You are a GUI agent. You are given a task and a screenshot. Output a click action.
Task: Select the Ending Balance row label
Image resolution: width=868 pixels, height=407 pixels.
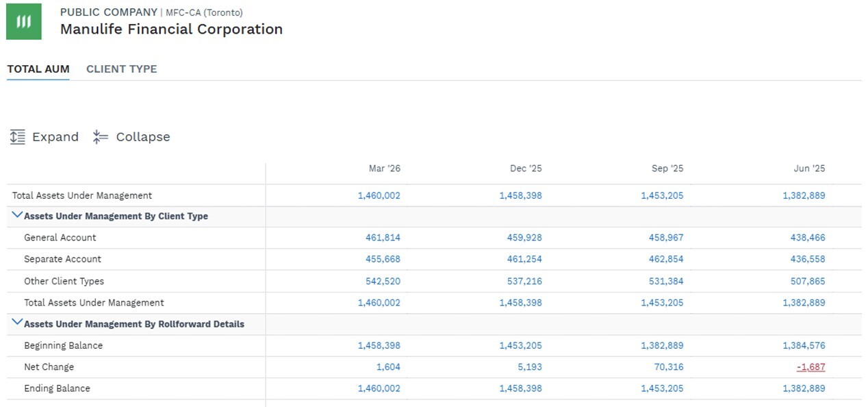[57, 388]
